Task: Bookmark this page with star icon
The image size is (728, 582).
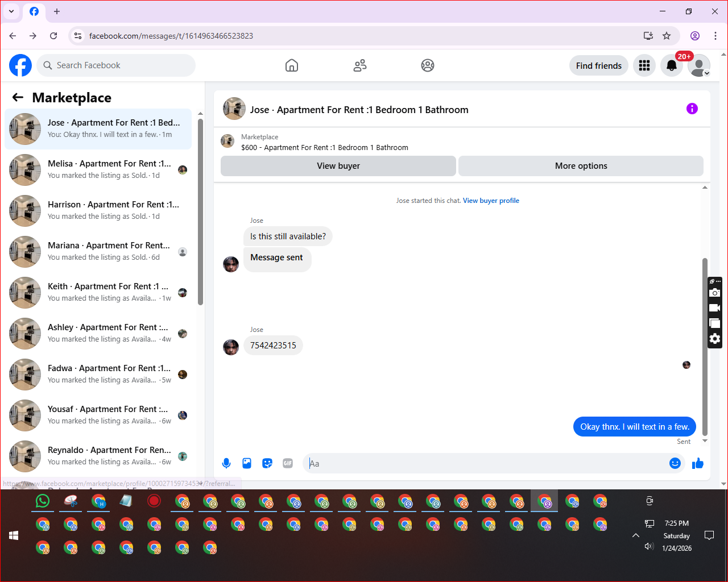Action: click(x=667, y=36)
